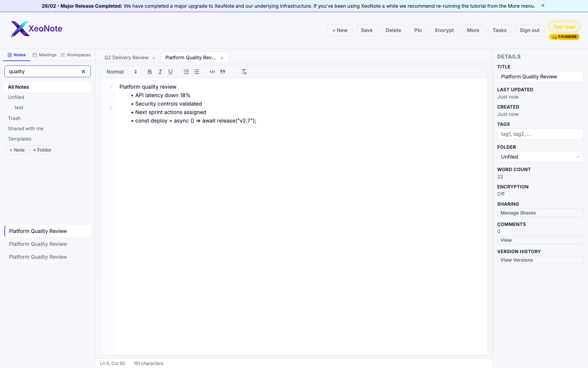
Task: Clear text formatting
Action: coord(244,72)
